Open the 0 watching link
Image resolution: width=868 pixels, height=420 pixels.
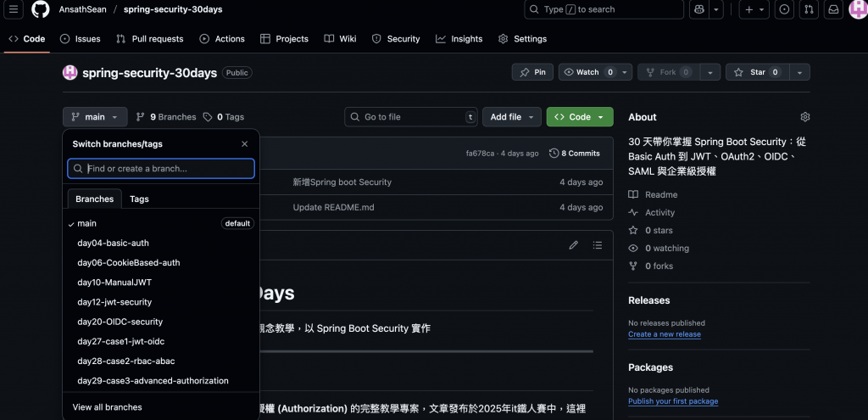659,249
